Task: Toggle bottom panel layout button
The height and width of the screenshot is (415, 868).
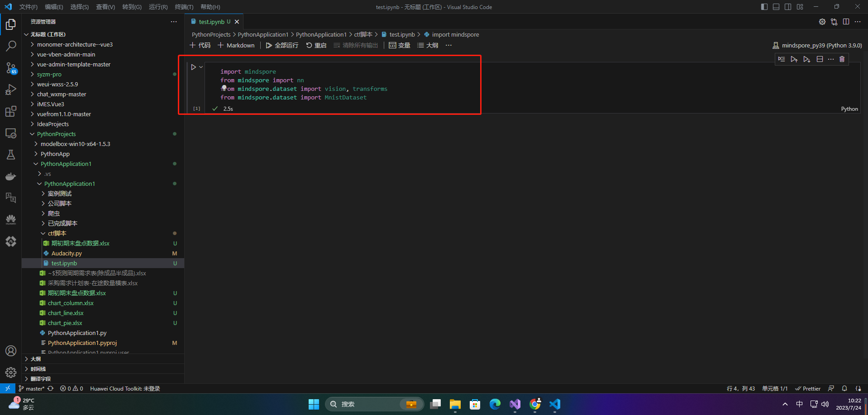Action: pos(776,7)
